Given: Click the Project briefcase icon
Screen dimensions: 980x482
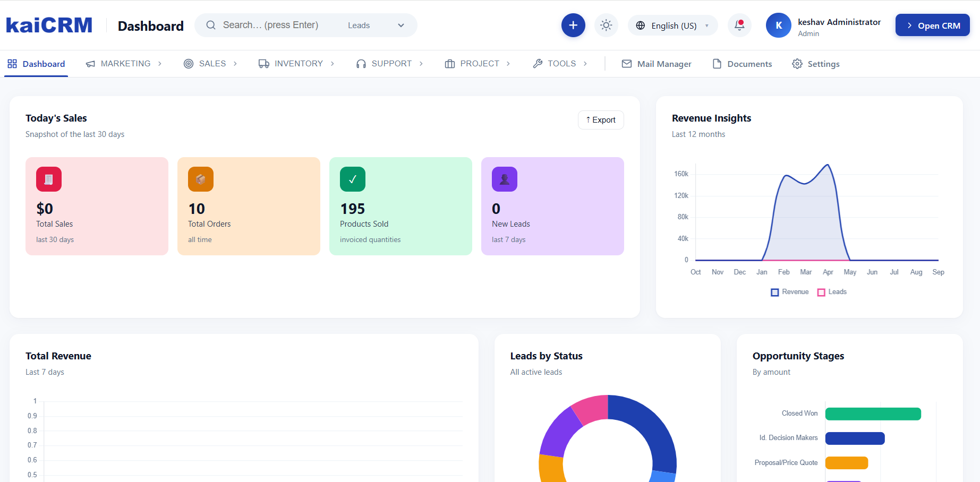Looking at the screenshot, I should (x=450, y=64).
